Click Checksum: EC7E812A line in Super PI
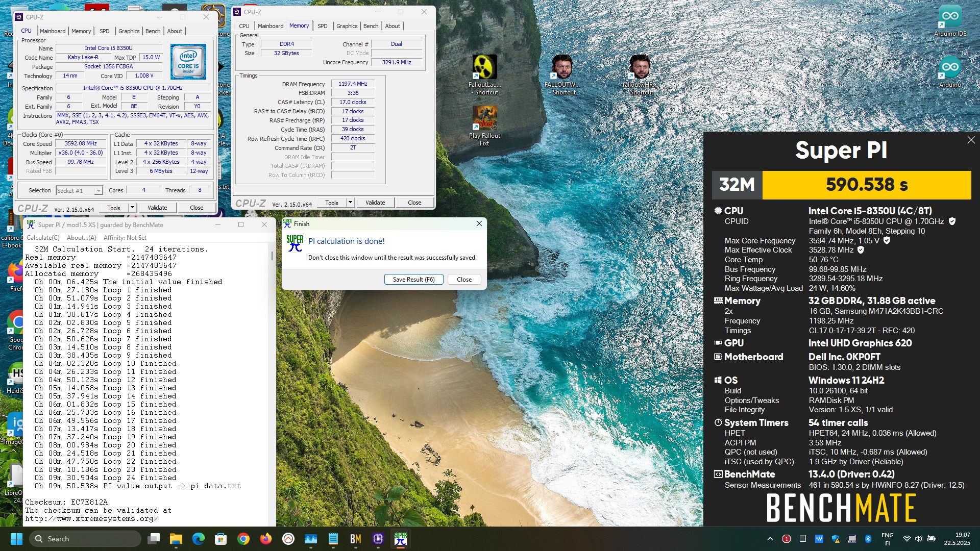The image size is (980, 551). click(66, 503)
